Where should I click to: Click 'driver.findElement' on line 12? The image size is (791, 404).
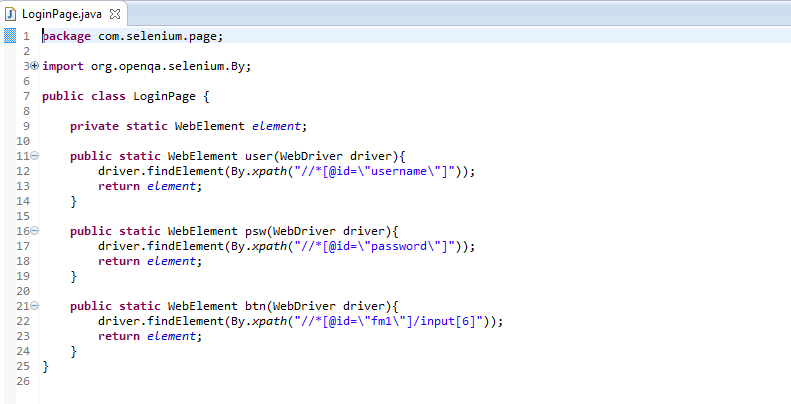(x=160, y=171)
